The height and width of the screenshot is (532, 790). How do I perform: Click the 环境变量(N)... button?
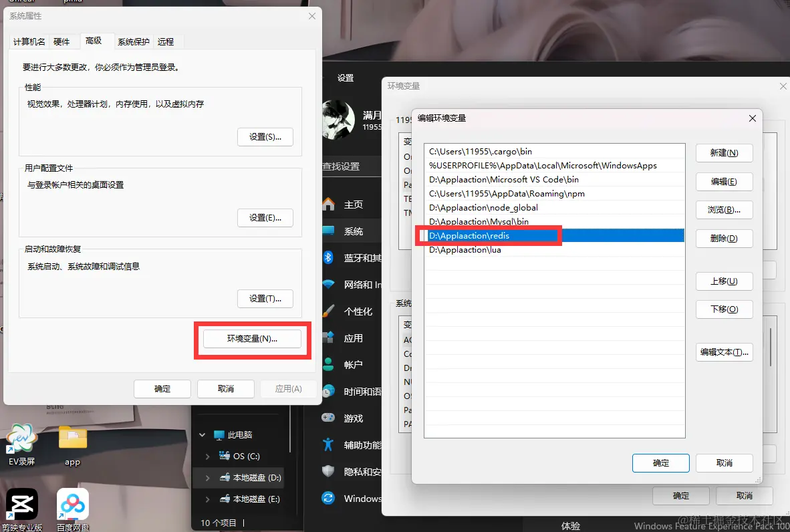252,339
